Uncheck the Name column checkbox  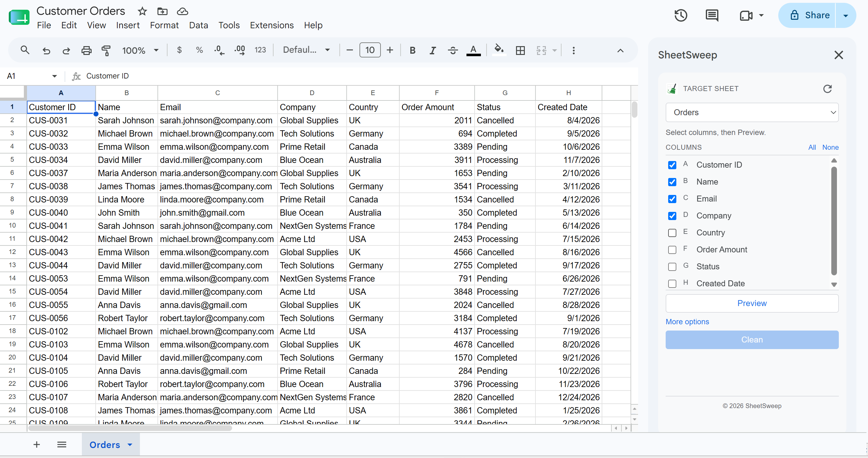click(x=672, y=182)
